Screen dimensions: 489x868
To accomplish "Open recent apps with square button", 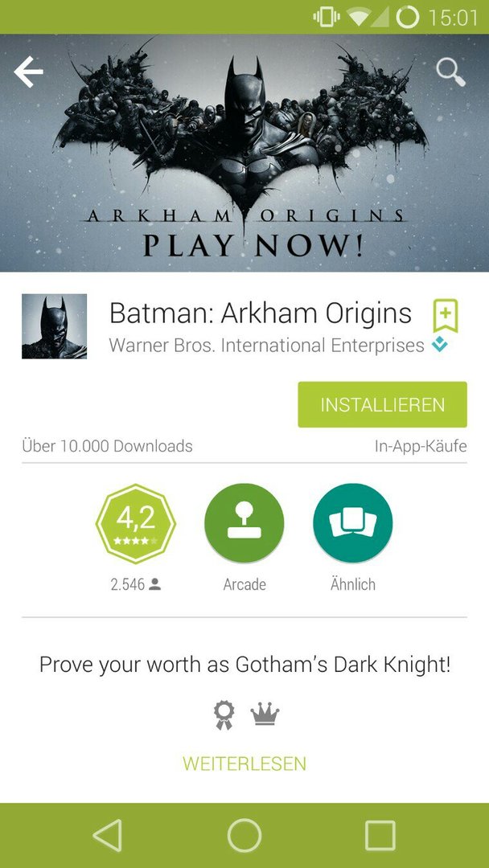I will point(380,835).
